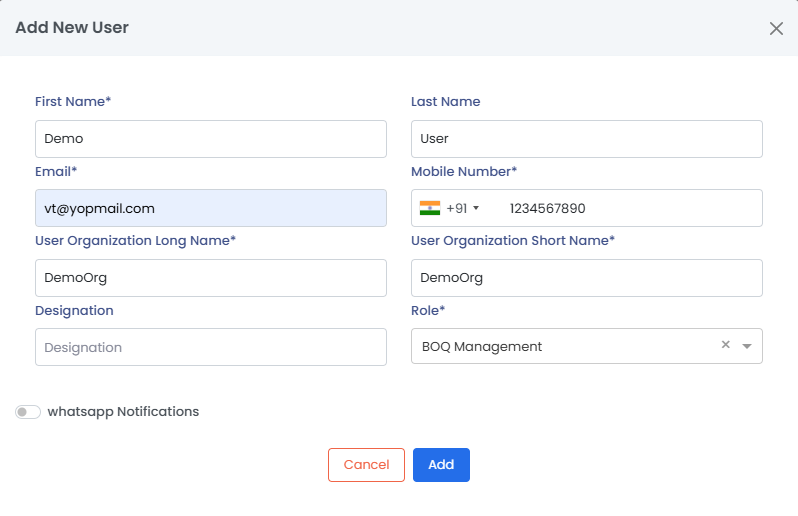This screenshot has width=798, height=516.
Task: Click the blue Add button
Action: pos(441,465)
